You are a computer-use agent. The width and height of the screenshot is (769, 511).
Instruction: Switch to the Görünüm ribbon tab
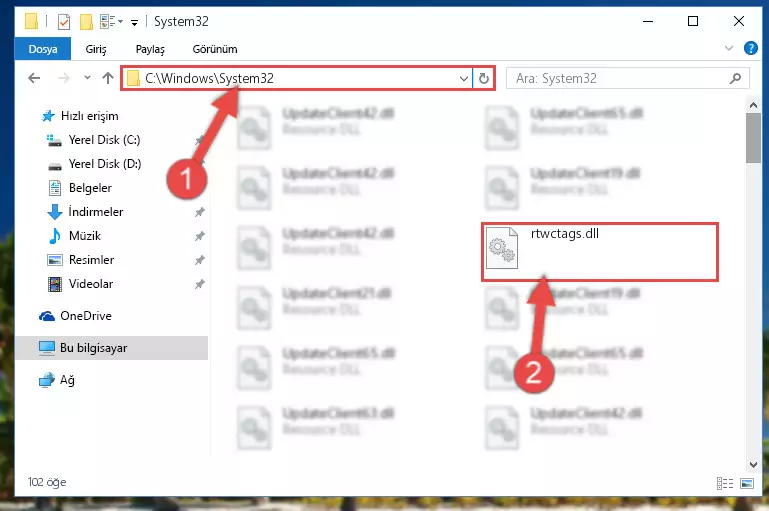(x=215, y=49)
